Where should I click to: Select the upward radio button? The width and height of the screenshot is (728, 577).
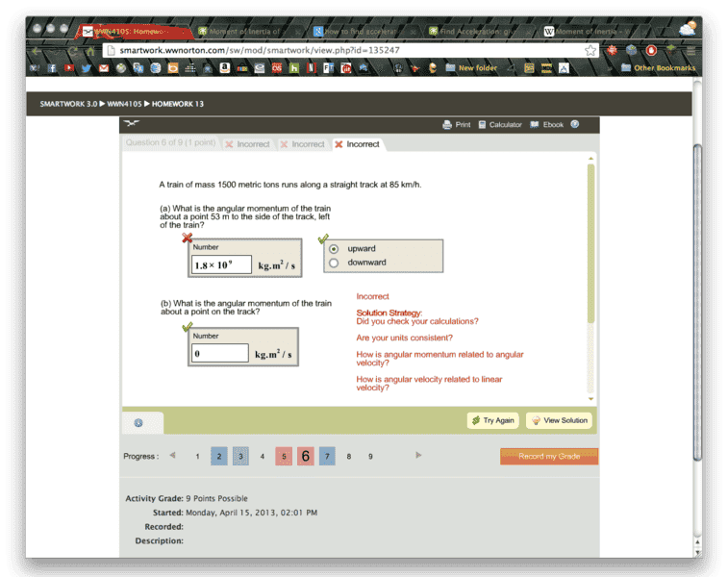click(334, 248)
